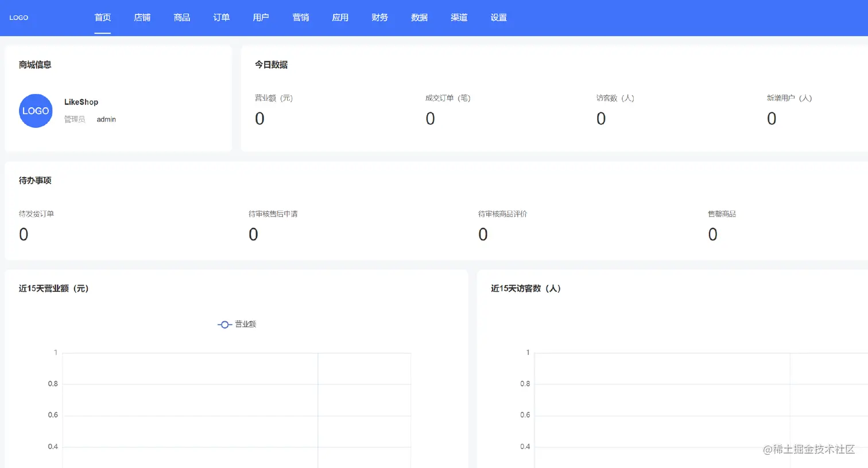Click the 今日数据 heading
The width and height of the screenshot is (868, 468).
[272, 65]
